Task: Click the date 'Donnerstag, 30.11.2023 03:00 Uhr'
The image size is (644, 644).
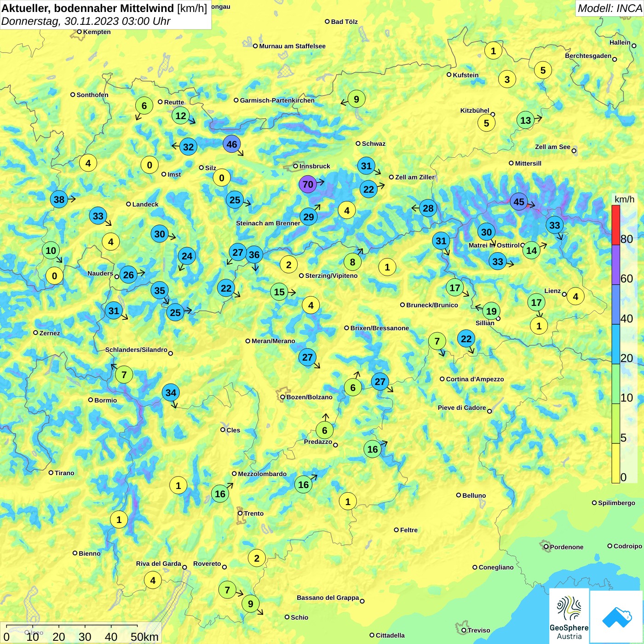Action: [86, 21]
